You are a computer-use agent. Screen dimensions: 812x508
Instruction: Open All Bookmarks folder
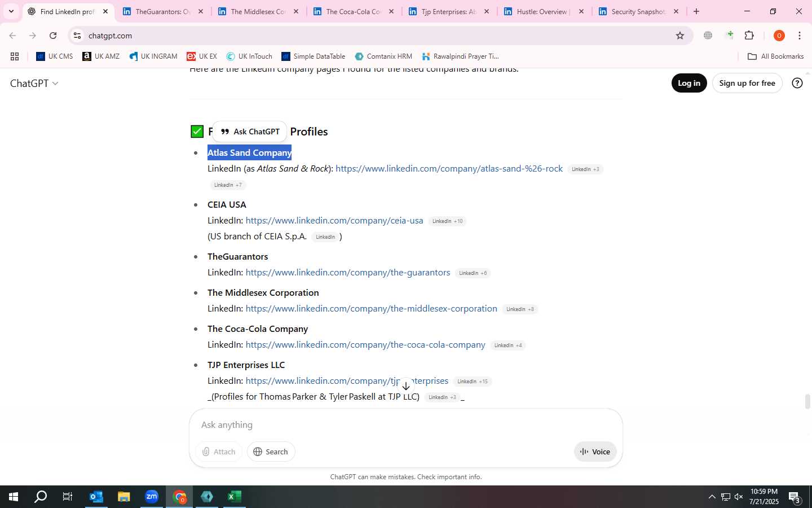click(775, 56)
